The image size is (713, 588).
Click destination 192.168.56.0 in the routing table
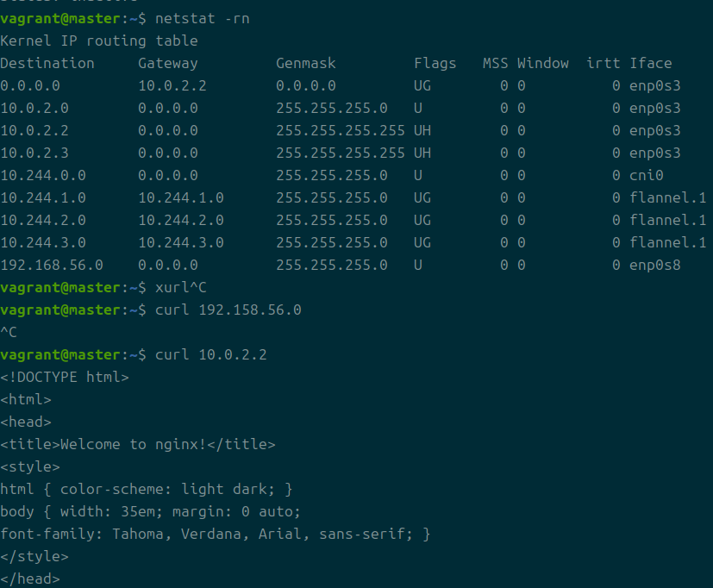[x=52, y=265]
